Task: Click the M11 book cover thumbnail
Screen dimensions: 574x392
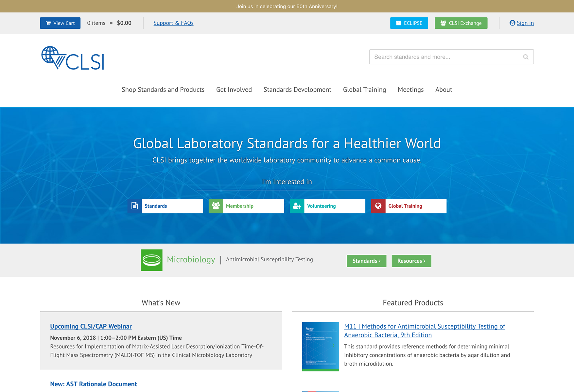Action: pyautogui.click(x=321, y=347)
